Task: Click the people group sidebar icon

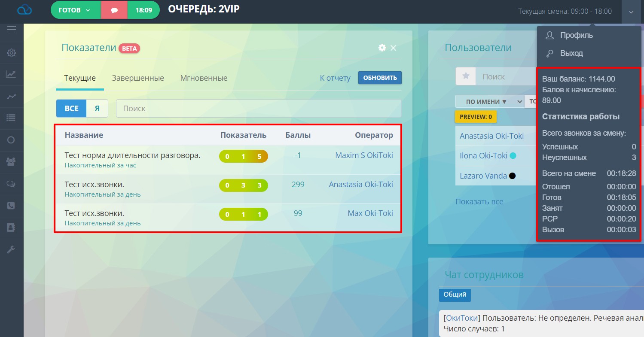Action: coord(12,161)
